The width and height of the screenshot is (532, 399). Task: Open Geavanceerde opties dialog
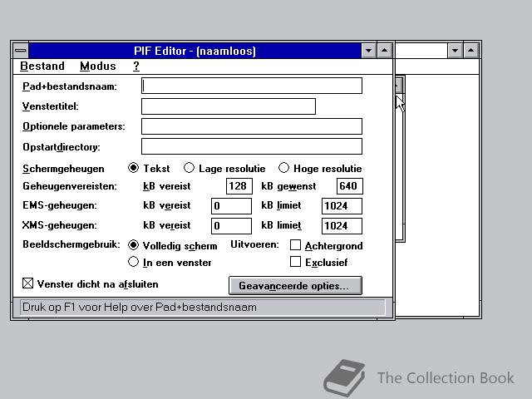[x=295, y=286]
